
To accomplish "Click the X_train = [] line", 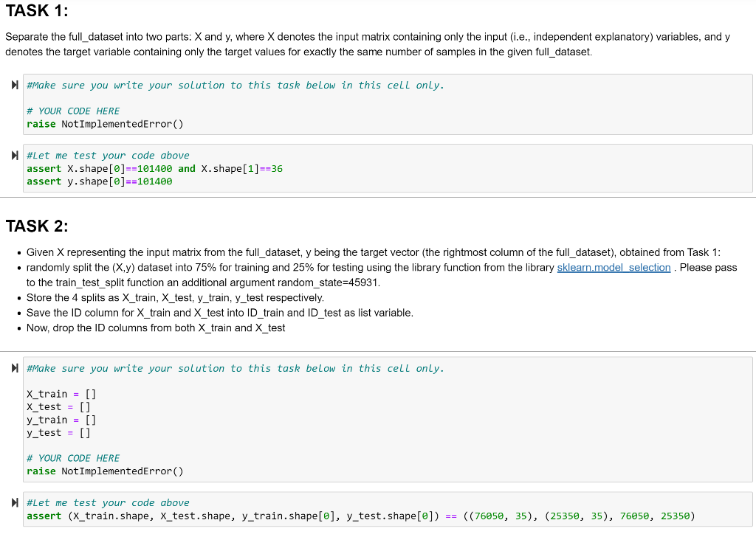I will pos(61,393).
